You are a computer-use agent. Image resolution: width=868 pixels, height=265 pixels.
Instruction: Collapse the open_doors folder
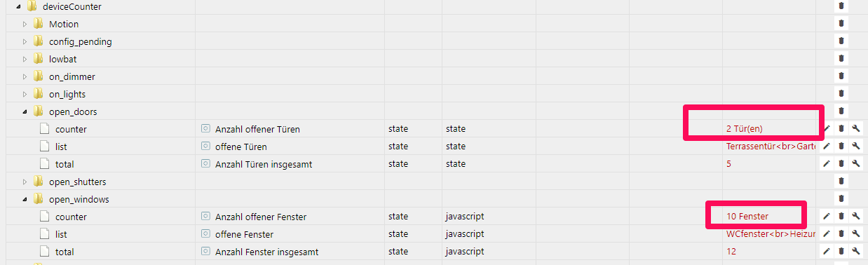coord(25,111)
